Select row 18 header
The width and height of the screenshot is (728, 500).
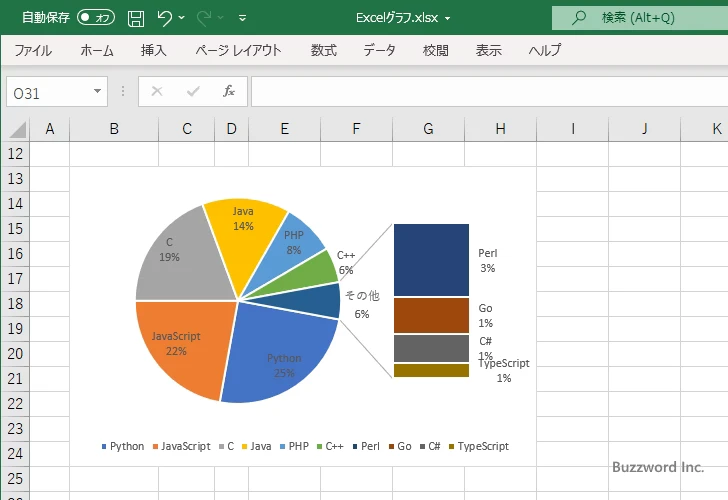click(x=15, y=304)
